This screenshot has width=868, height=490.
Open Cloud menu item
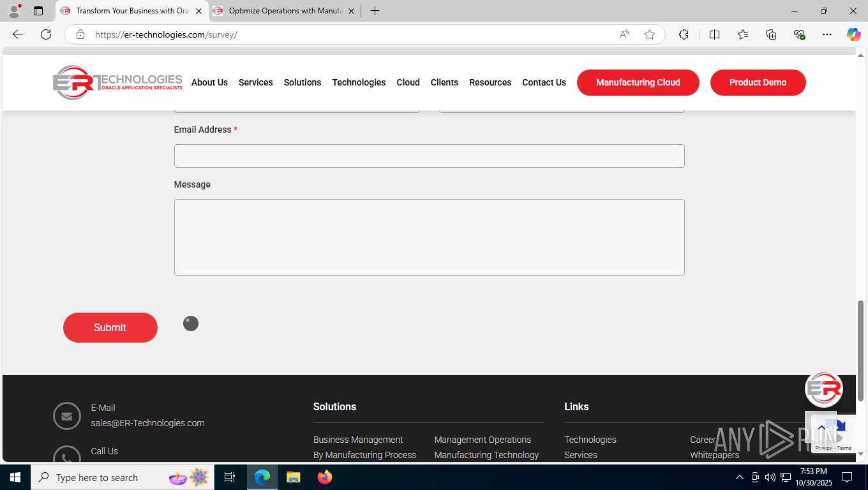click(x=408, y=82)
